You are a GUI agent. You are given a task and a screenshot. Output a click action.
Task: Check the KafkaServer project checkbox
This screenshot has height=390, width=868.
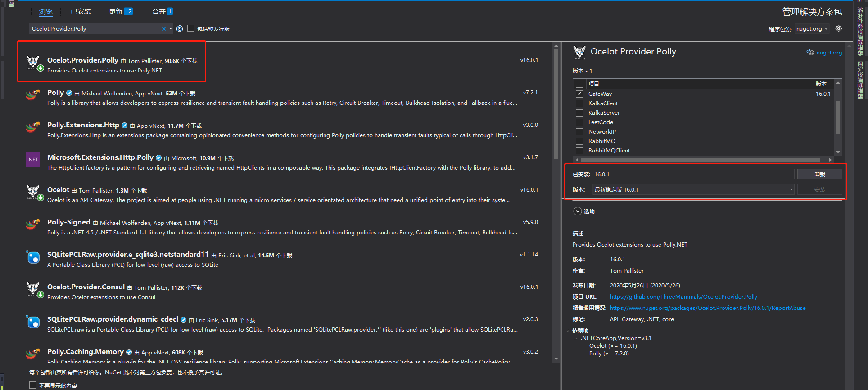tap(579, 113)
